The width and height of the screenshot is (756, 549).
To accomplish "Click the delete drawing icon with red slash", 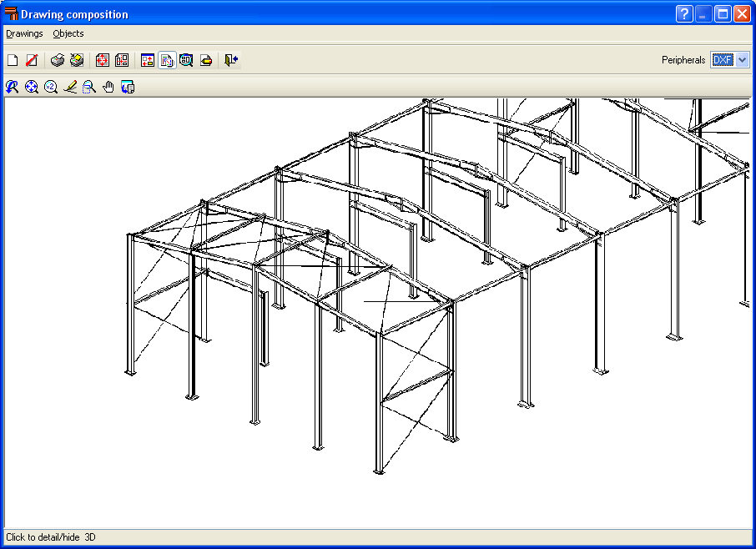I will tap(32, 60).
